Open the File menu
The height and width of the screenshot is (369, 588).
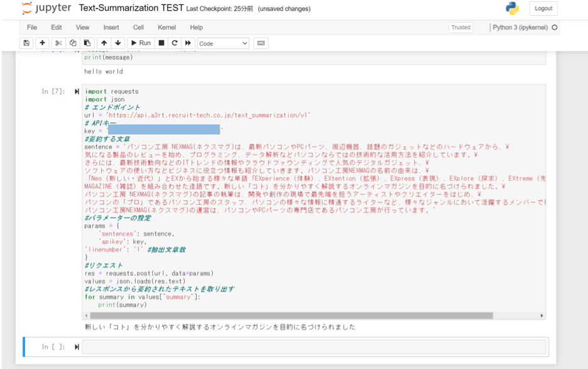(x=32, y=28)
